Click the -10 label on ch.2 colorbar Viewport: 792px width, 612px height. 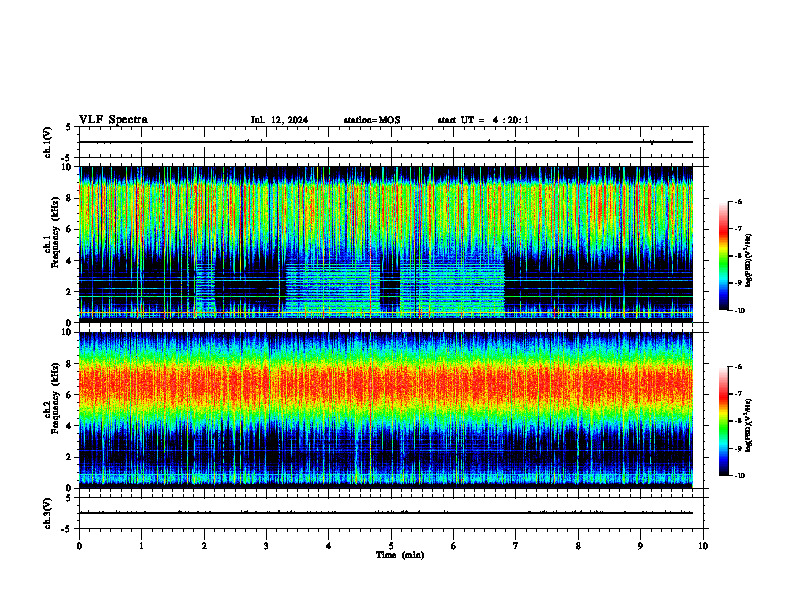coord(739,476)
